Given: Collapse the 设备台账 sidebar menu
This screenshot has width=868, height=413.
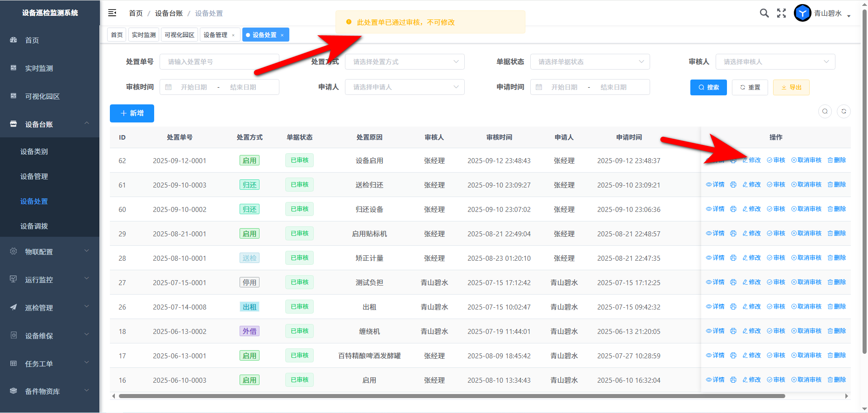Looking at the screenshot, I should 50,124.
